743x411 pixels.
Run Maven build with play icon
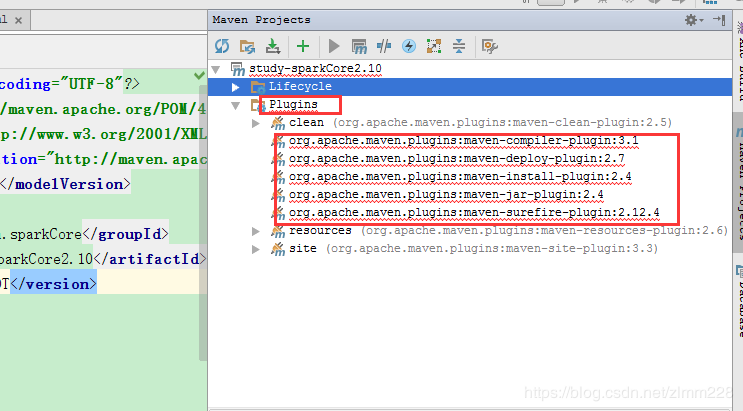334,46
